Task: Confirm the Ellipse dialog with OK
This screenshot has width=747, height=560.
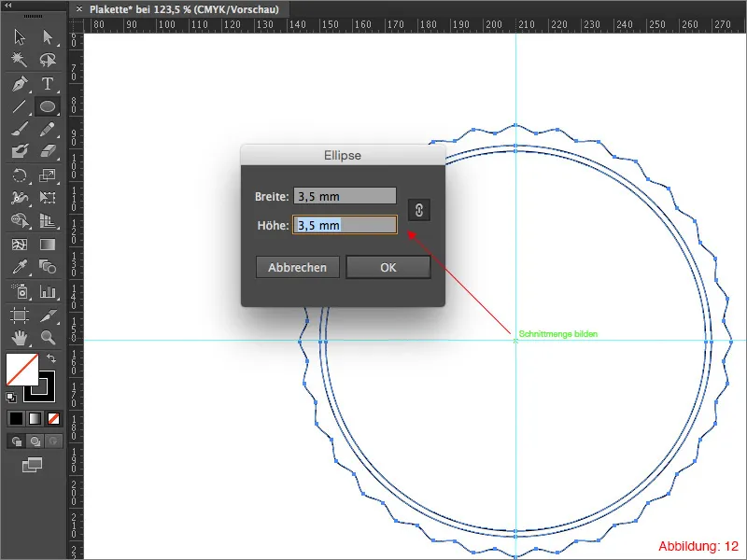Action: pyautogui.click(x=388, y=267)
